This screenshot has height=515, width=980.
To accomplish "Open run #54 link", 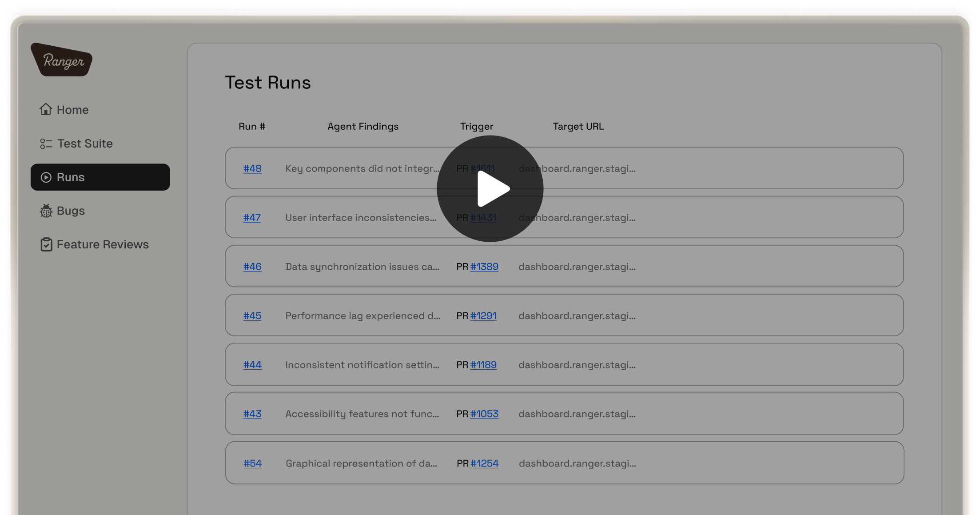I will click(253, 463).
